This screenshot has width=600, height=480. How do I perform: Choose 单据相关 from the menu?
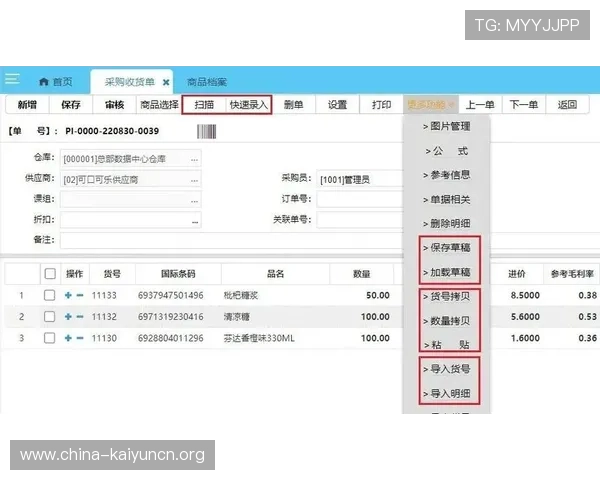tap(447, 199)
